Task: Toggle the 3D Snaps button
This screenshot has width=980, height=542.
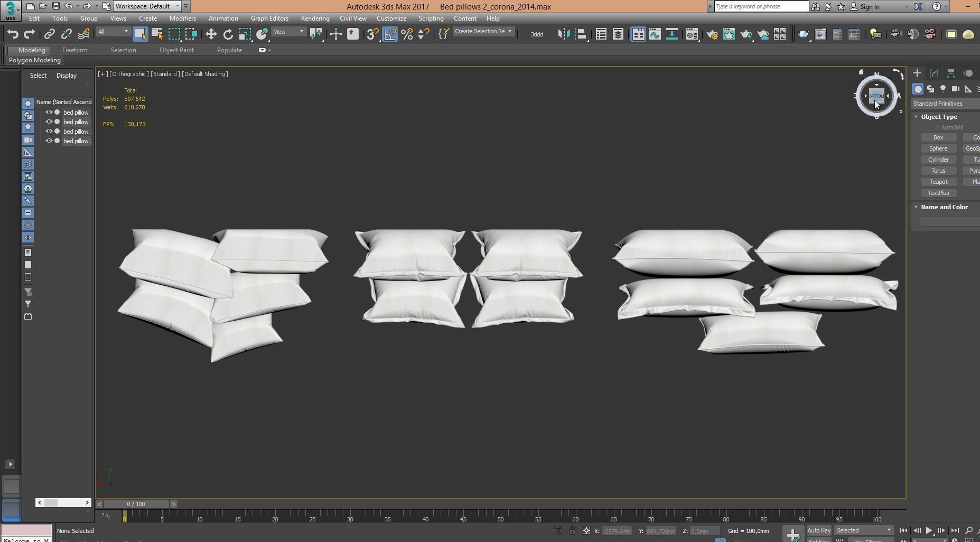Action: pos(372,34)
